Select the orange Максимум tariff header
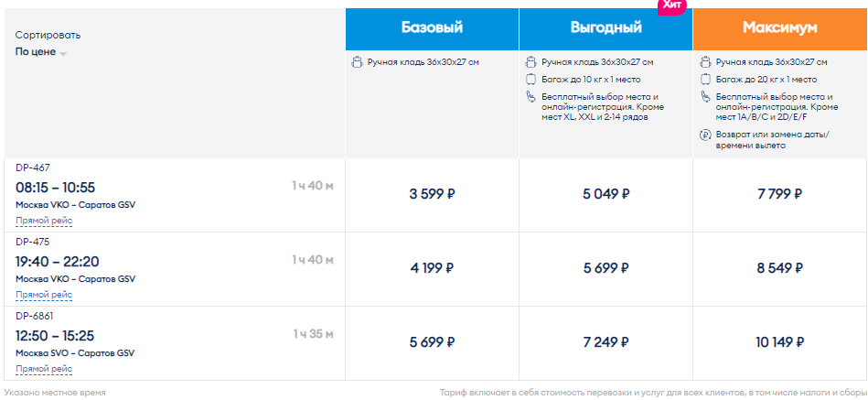868x400 pixels. pos(780,28)
